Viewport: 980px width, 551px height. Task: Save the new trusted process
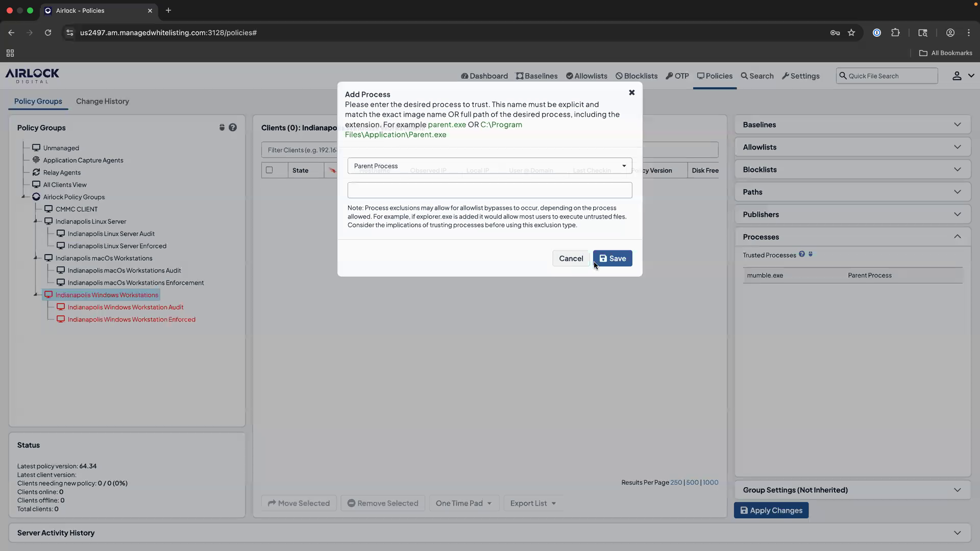(x=612, y=258)
